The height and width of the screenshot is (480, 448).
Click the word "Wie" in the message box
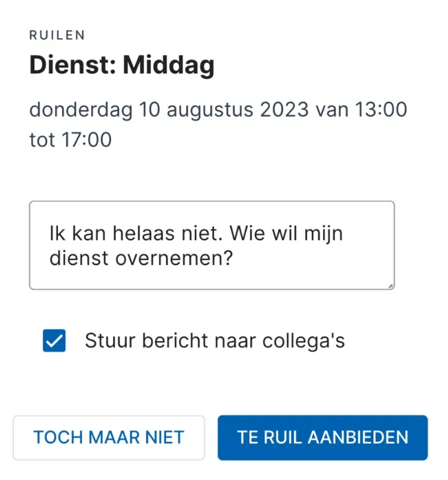pos(247,233)
